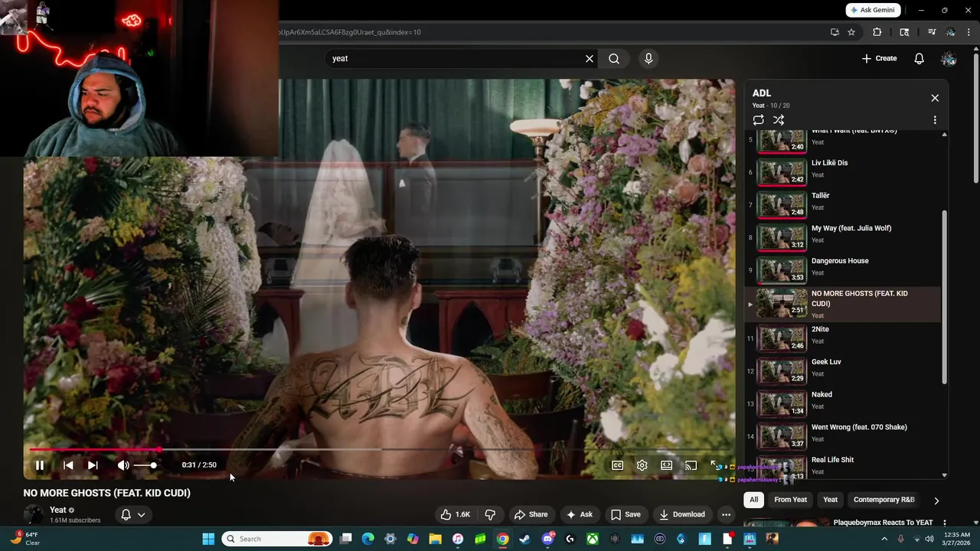Click into the YouTube search field
This screenshot has width=980, height=551.
(456, 58)
